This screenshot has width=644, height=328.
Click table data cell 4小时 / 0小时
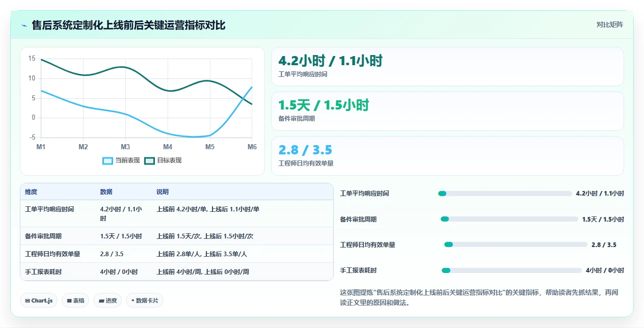click(119, 272)
